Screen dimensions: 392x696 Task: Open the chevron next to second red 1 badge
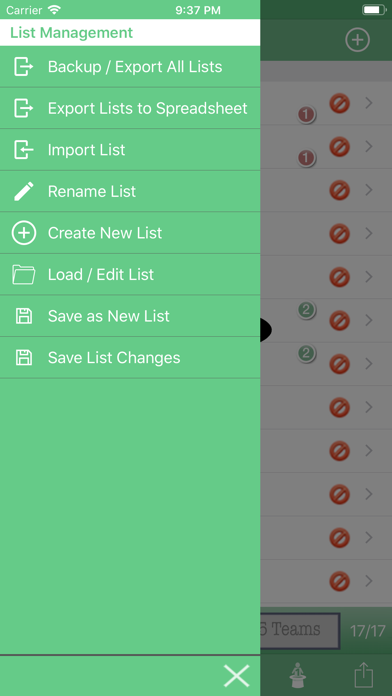(368, 146)
